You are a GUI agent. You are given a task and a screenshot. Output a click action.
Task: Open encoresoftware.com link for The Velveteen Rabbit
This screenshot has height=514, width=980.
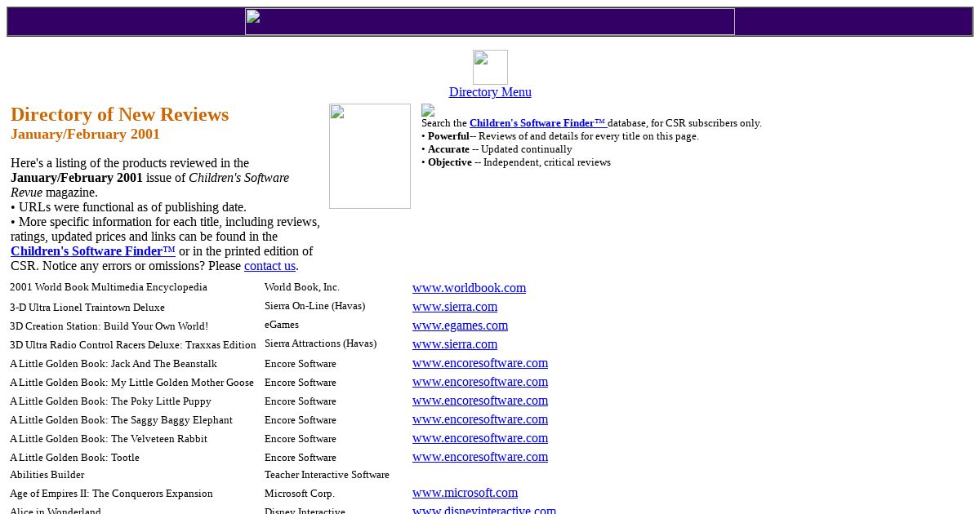click(480, 438)
